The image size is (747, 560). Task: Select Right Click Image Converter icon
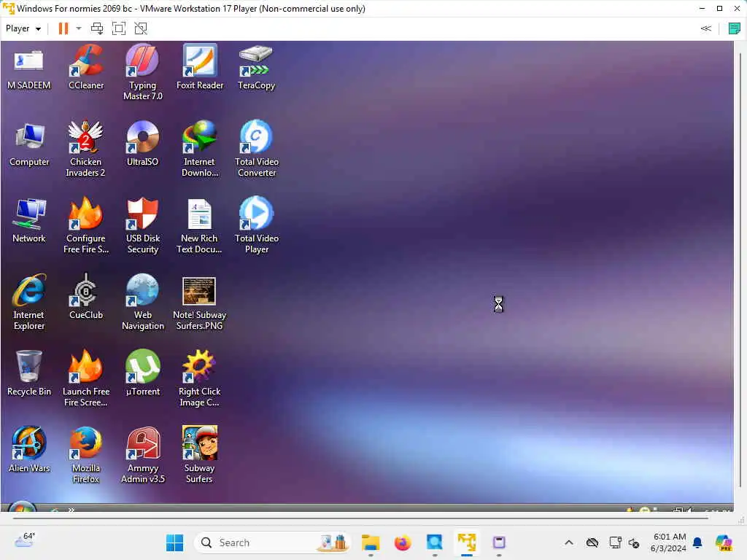tap(200, 379)
